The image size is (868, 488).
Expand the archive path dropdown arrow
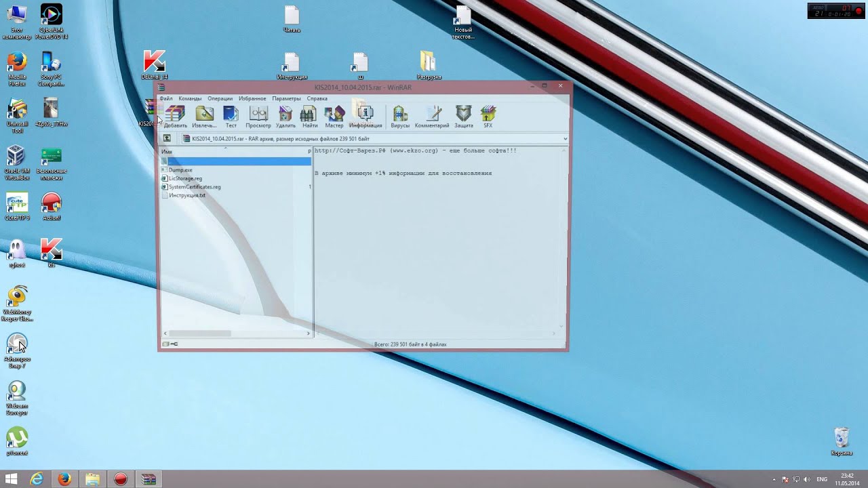(565, 139)
